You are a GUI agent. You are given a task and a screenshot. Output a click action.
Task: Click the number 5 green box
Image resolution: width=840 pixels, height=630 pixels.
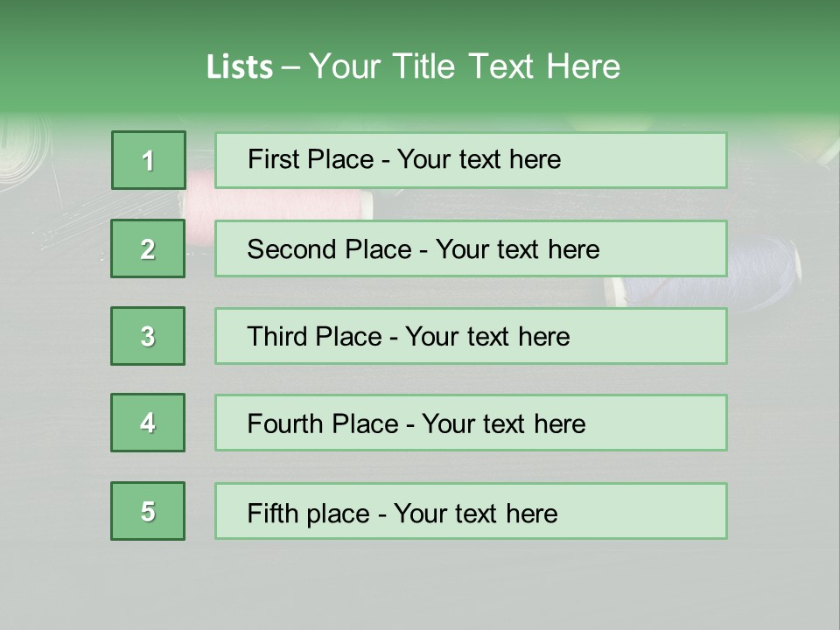coord(148,511)
